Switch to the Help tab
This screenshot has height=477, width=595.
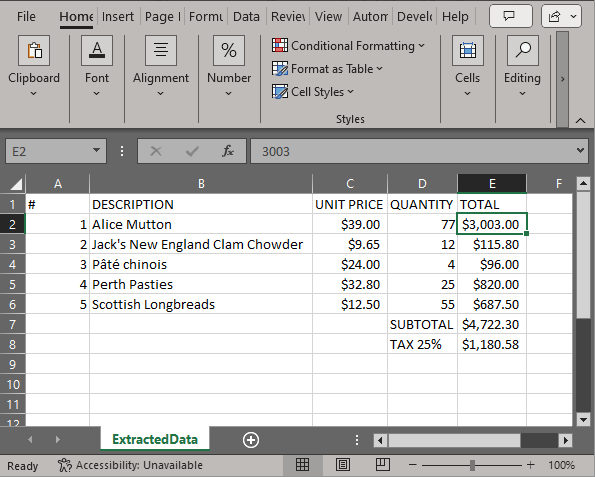(x=455, y=16)
